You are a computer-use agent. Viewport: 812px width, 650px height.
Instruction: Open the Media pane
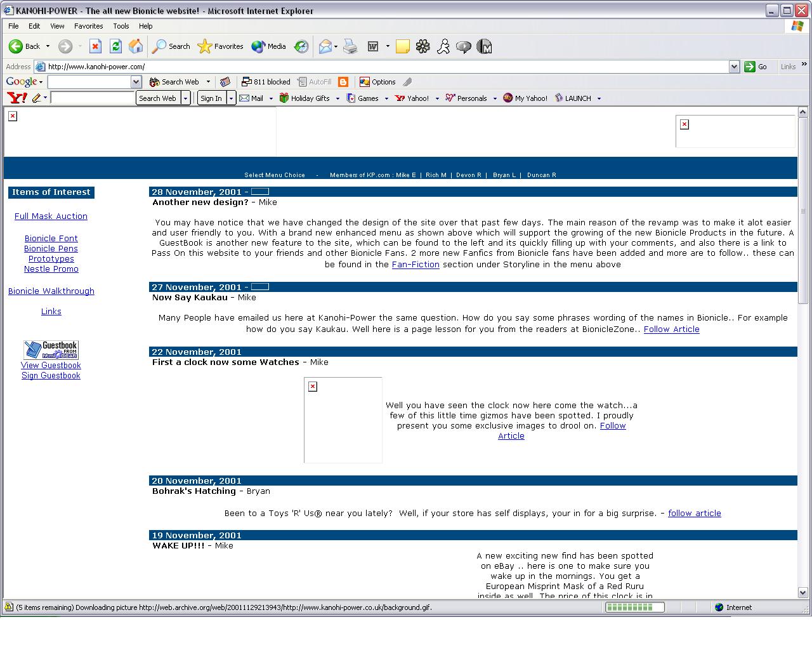[x=268, y=46]
